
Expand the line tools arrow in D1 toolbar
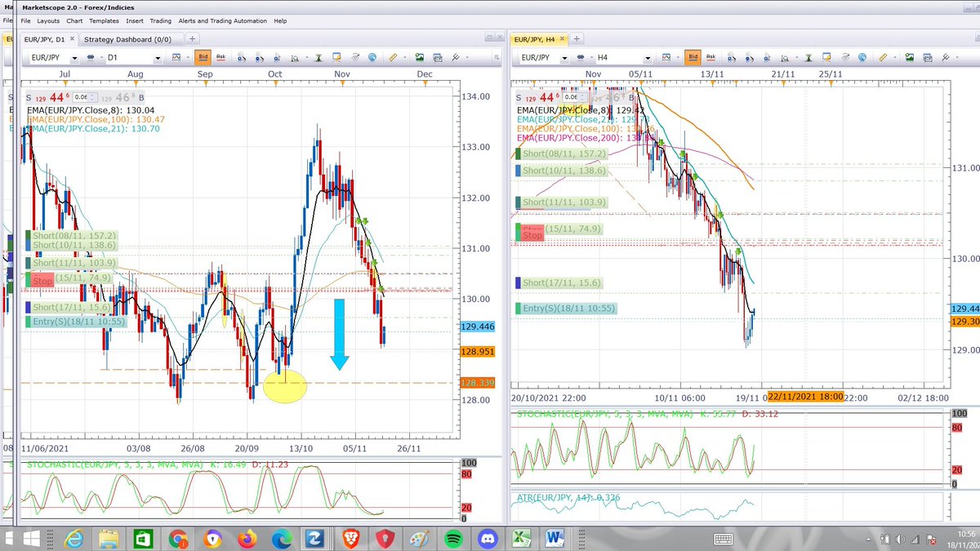(x=466, y=57)
